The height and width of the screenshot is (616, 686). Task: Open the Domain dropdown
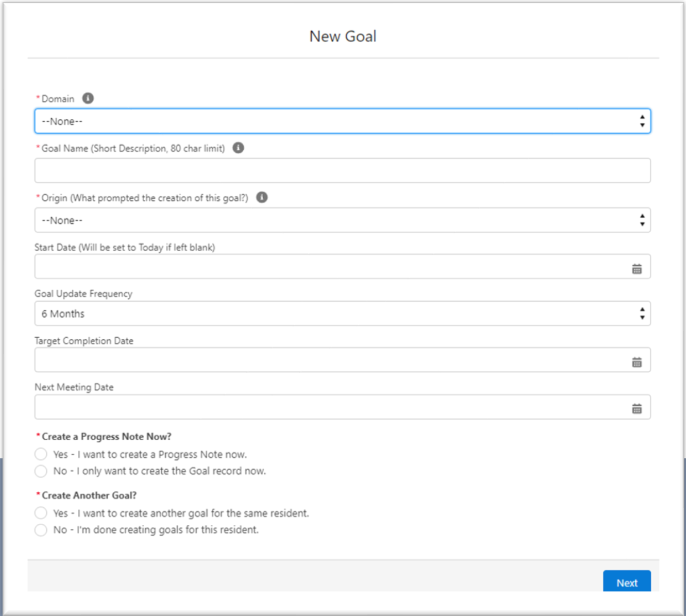click(342, 121)
